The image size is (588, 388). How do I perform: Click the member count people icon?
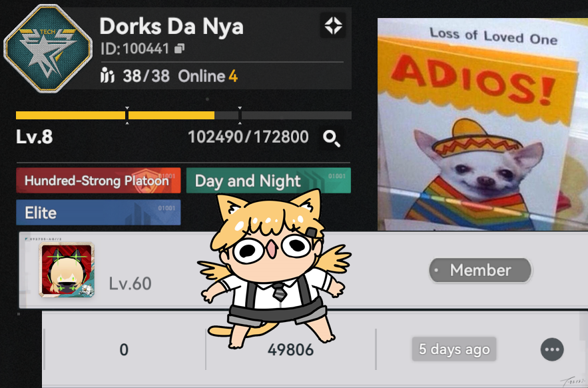coord(107,76)
